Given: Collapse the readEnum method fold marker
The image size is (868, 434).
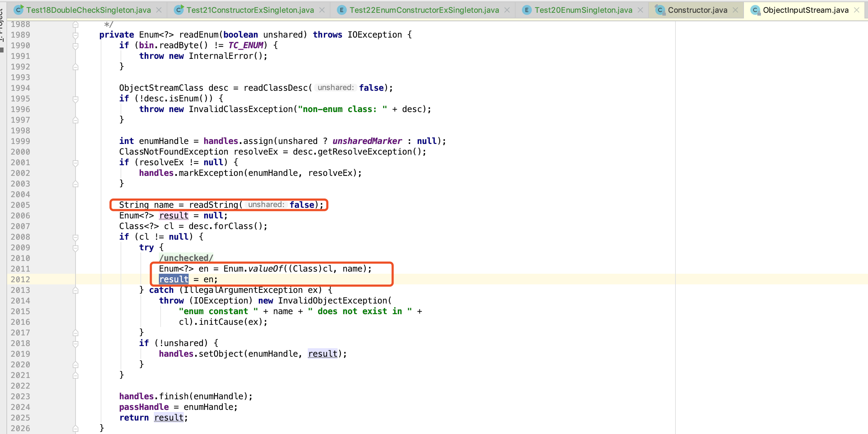Looking at the screenshot, I should pyautogui.click(x=76, y=35).
